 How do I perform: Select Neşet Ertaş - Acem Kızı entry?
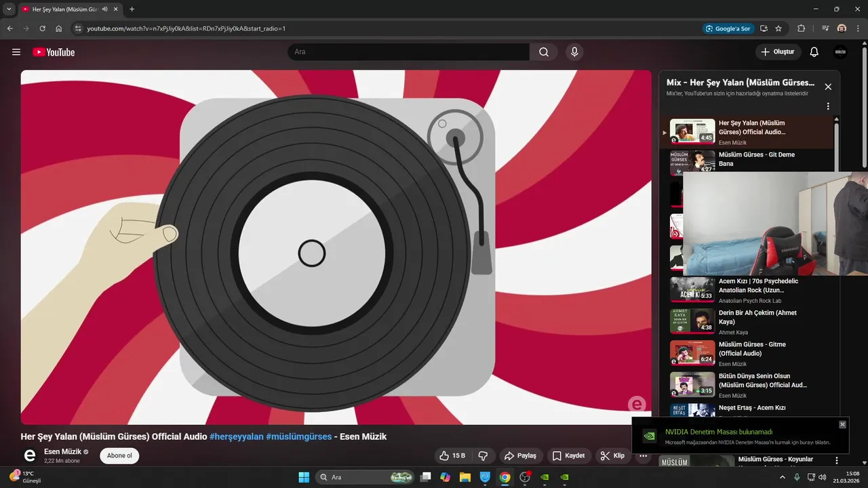coord(752,408)
